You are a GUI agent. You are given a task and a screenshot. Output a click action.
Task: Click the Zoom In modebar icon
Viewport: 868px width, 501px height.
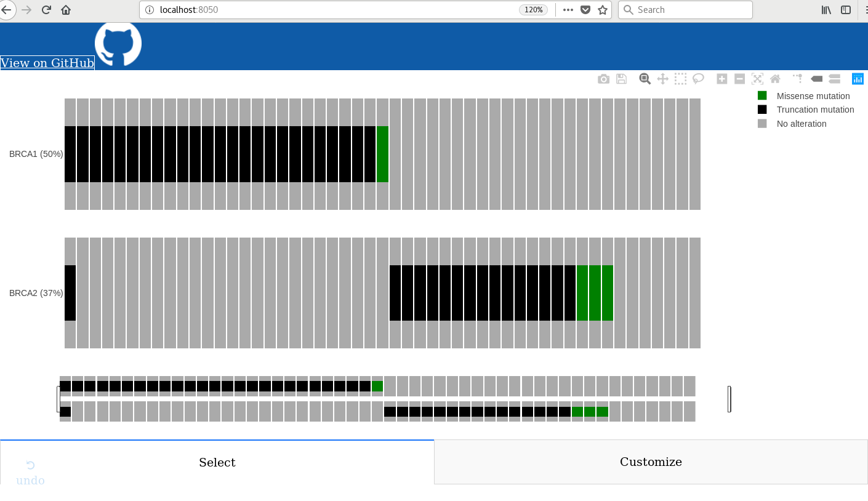coord(721,78)
